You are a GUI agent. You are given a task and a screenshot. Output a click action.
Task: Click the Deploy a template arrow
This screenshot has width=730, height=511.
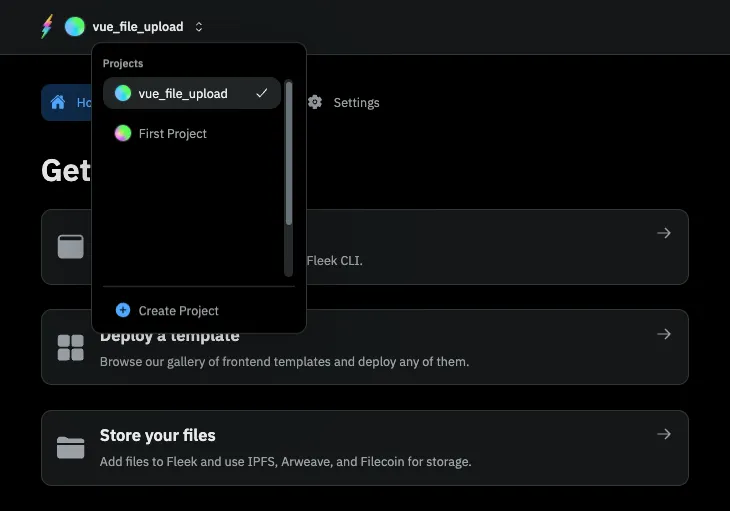pos(663,334)
